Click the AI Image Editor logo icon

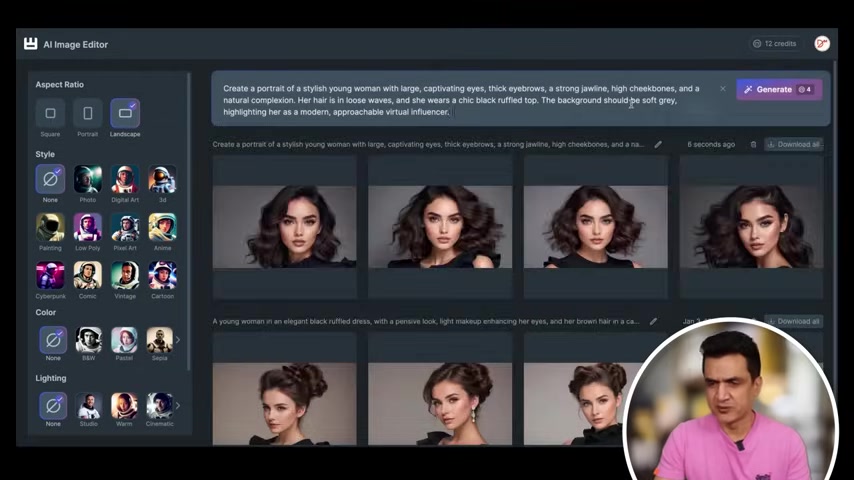pyautogui.click(x=30, y=44)
